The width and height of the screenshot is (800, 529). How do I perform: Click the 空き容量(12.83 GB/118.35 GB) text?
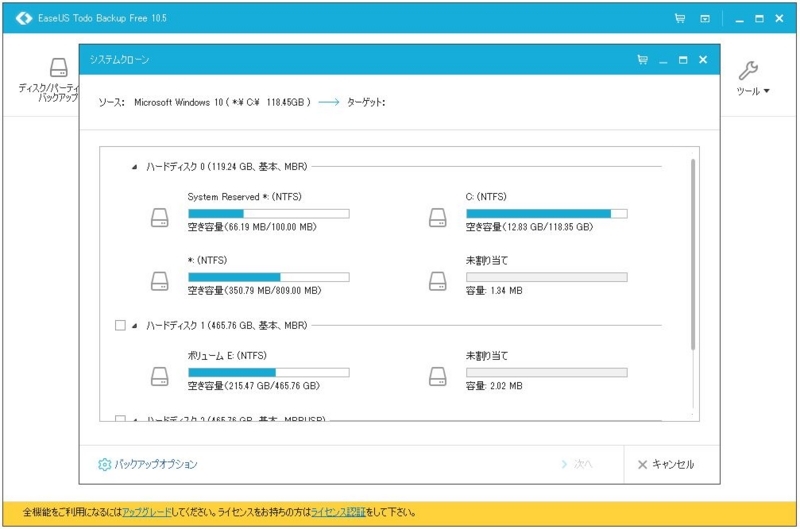click(x=529, y=227)
